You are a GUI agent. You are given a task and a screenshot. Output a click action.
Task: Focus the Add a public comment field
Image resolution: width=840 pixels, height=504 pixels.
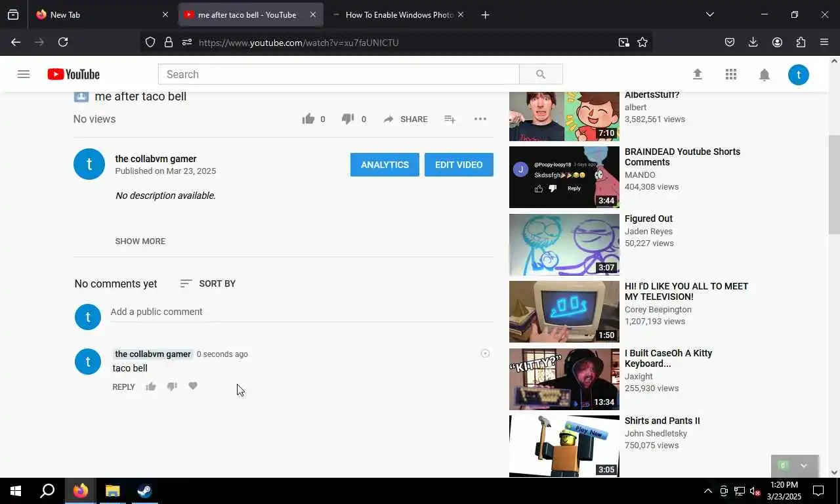(x=302, y=312)
